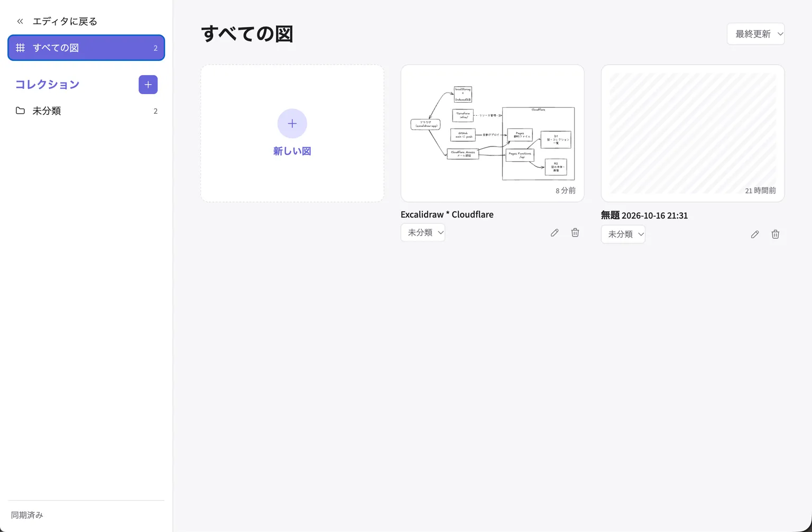Click the Excalidraw * Cloudflare title
Image resolution: width=812 pixels, height=532 pixels.
(x=447, y=214)
